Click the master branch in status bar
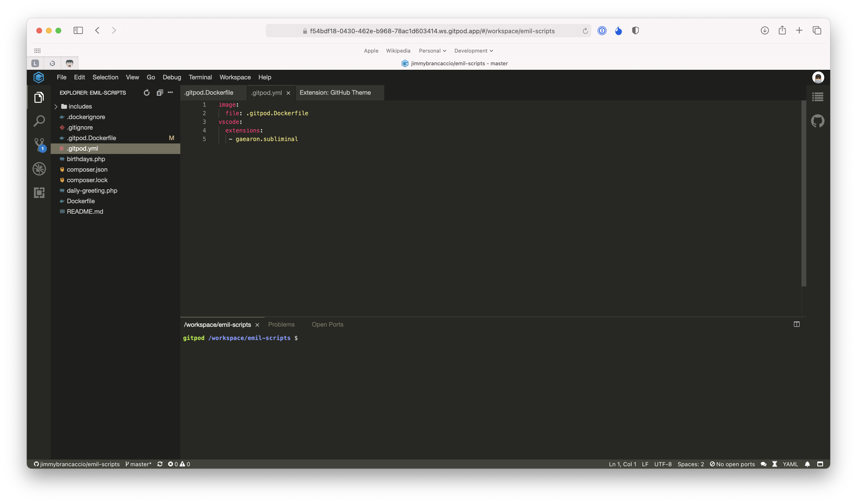This screenshot has width=857, height=504. pos(138,464)
